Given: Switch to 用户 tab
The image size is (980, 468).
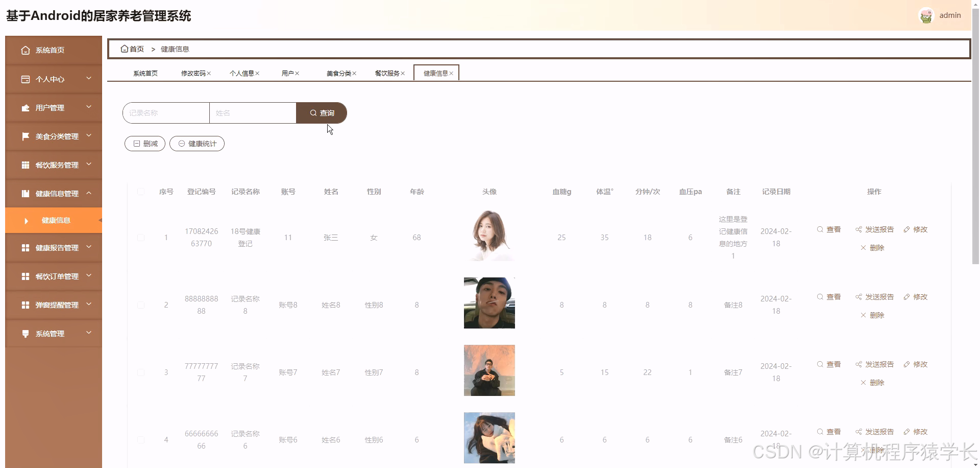Looking at the screenshot, I should click(x=287, y=74).
